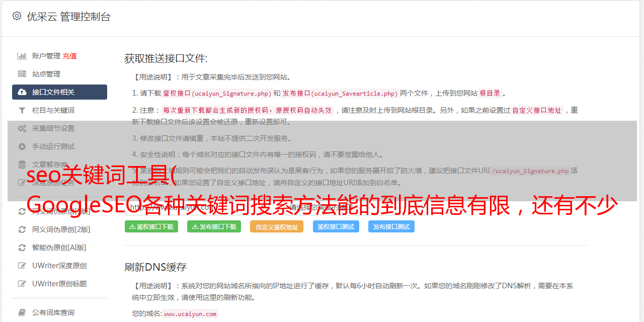Open 同义词伪原创[2版] via its refresh icon
The image size is (644, 322).
pos(22,229)
